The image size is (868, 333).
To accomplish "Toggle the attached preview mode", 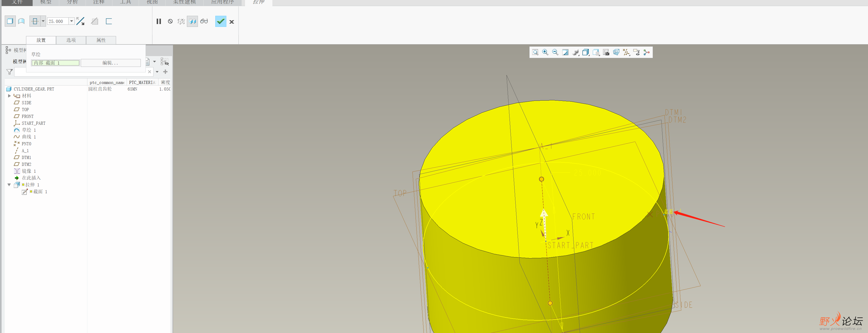I will (x=192, y=21).
